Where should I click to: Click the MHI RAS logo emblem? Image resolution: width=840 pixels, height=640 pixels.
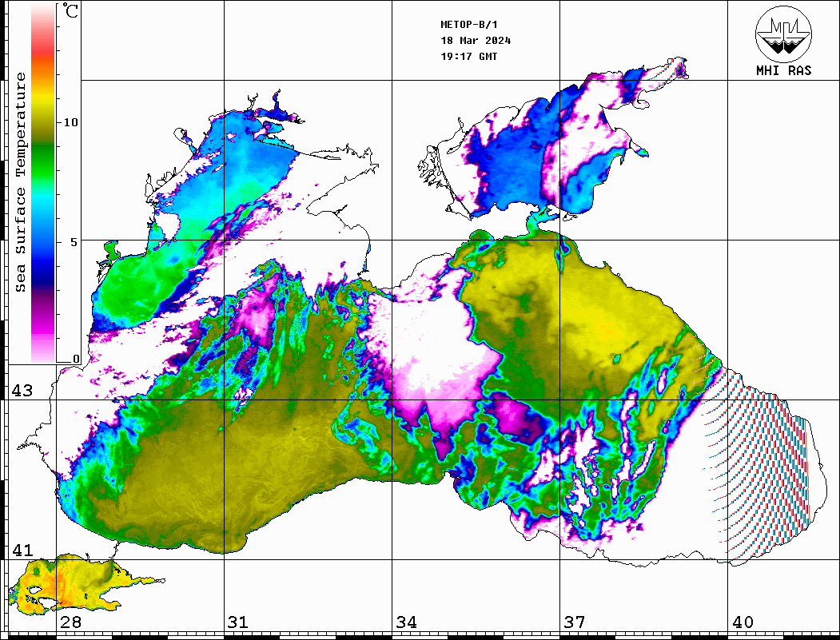pyautogui.click(x=783, y=34)
